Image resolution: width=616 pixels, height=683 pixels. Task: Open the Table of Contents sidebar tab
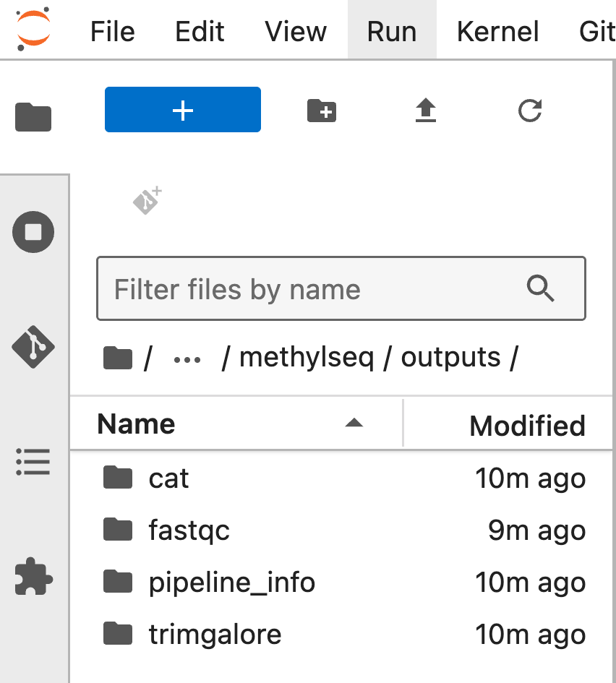pos(33,462)
